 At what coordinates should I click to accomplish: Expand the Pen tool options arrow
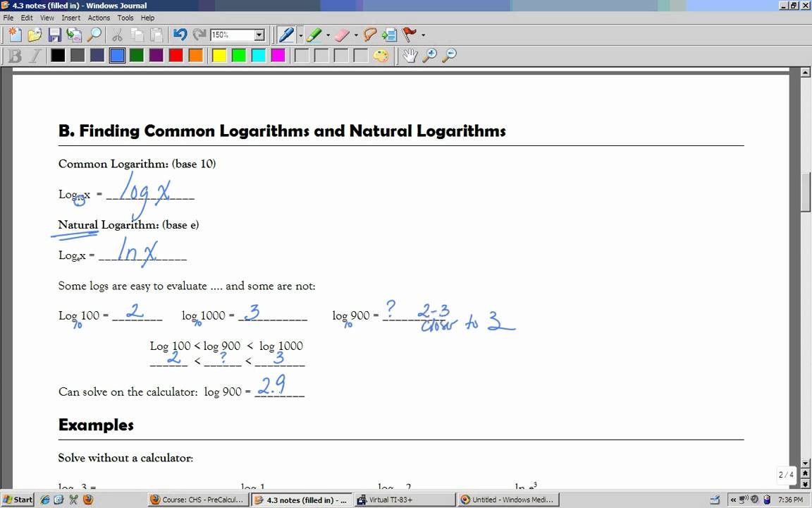[300, 35]
